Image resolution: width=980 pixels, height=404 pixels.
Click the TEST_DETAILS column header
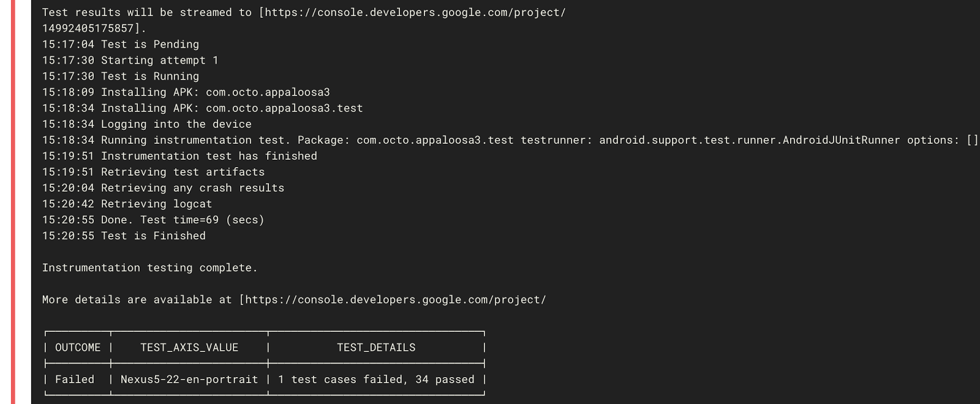coord(376,348)
